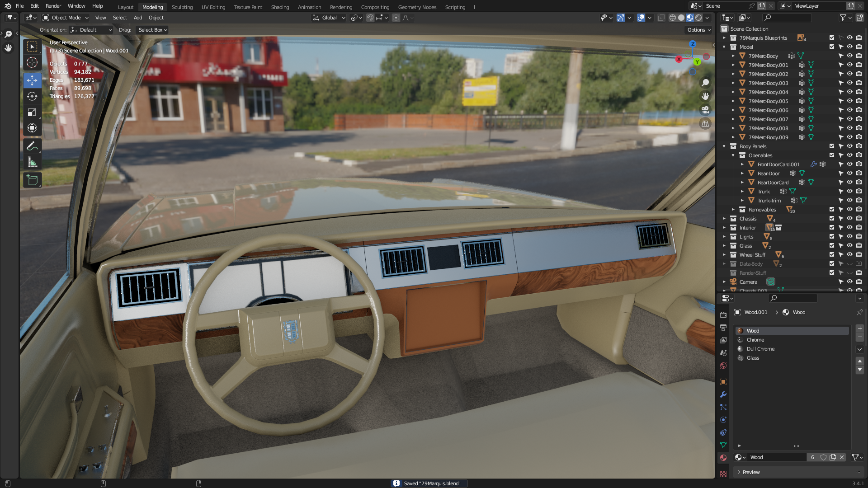Toggle visibility of the Glass collection

849,246
